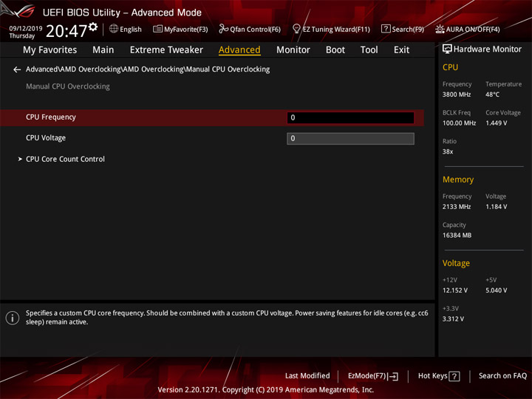
Task: Click the 16384 MB capacity value
Action: pos(457,235)
